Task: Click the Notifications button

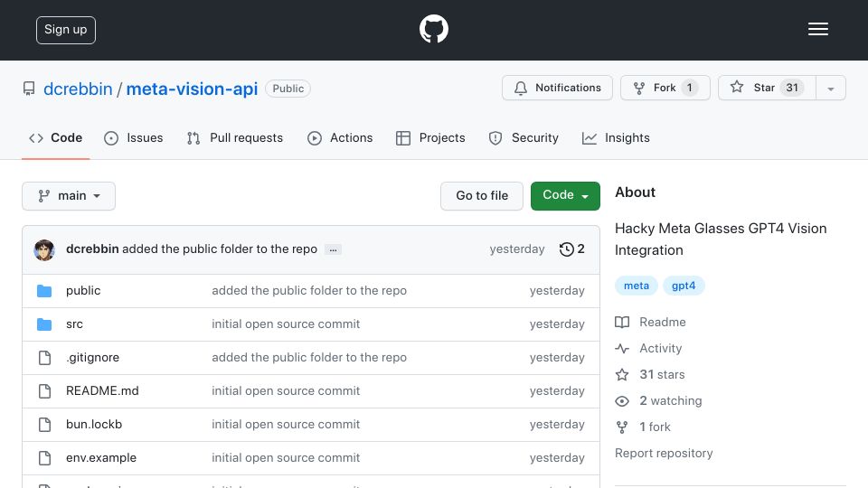Action: point(558,88)
